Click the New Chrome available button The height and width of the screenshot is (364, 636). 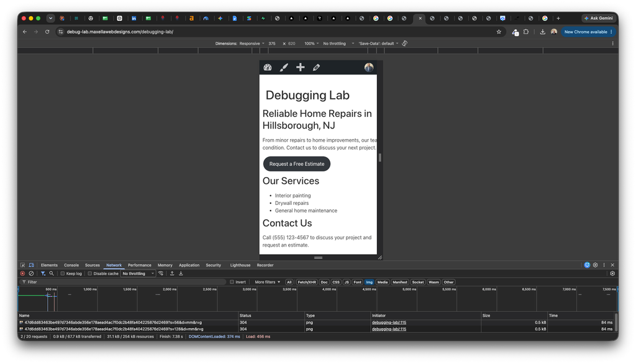588,32
